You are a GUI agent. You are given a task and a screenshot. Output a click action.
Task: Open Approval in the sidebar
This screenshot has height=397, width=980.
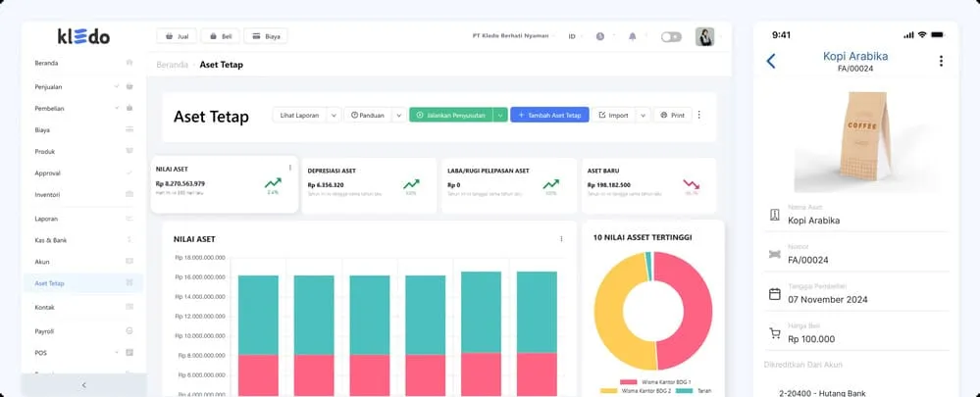click(83, 173)
